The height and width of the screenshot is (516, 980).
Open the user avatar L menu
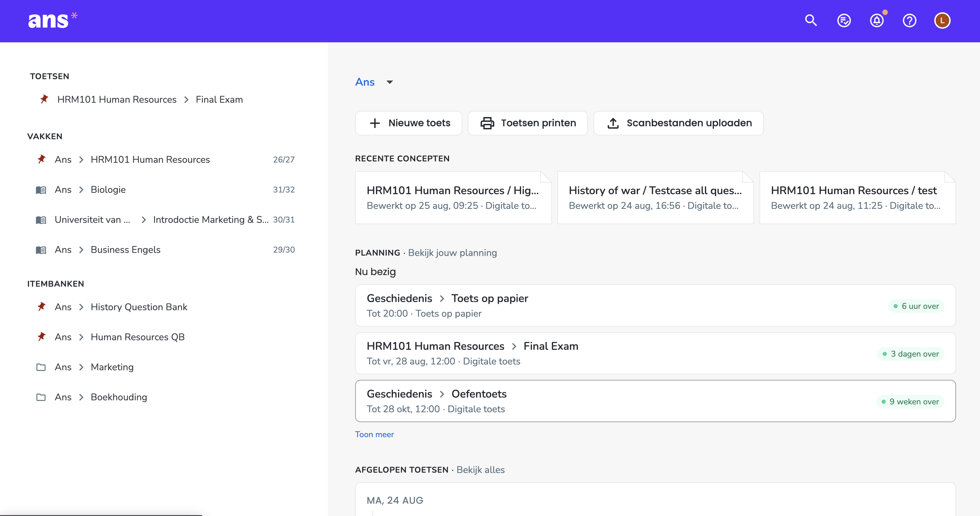pos(942,20)
